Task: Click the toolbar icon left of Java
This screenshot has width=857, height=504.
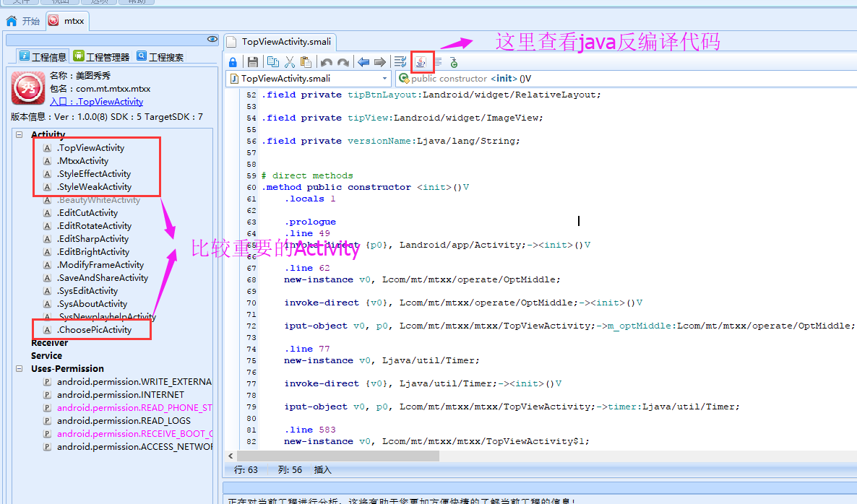Action: [400, 62]
